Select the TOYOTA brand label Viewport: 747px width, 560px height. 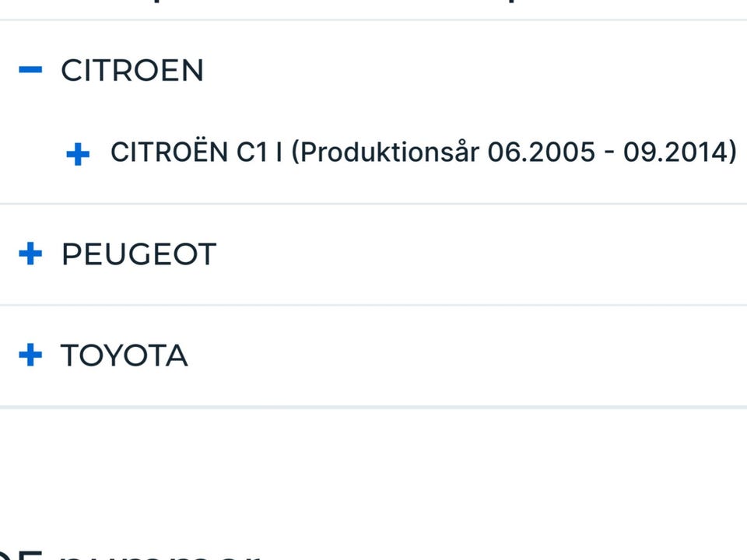pyautogui.click(x=124, y=356)
